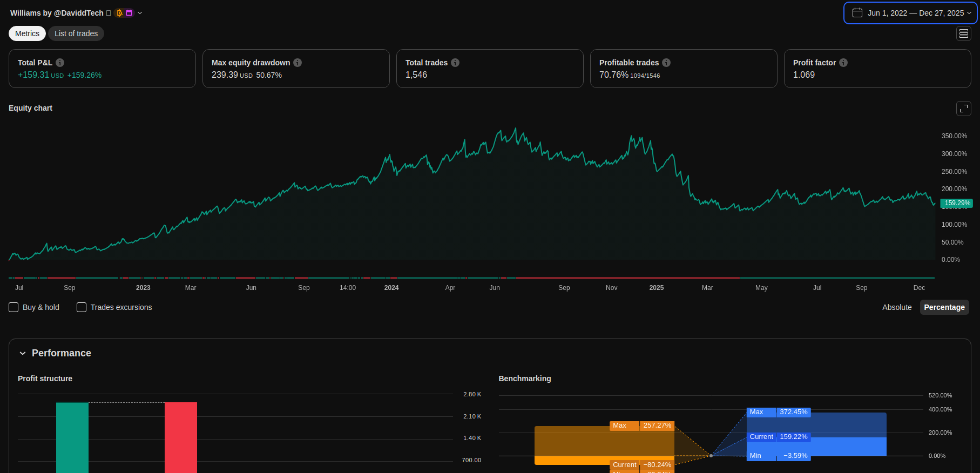Click the 159.29% current equity label
Image resolution: width=980 pixels, height=473 pixels.
[957, 203]
